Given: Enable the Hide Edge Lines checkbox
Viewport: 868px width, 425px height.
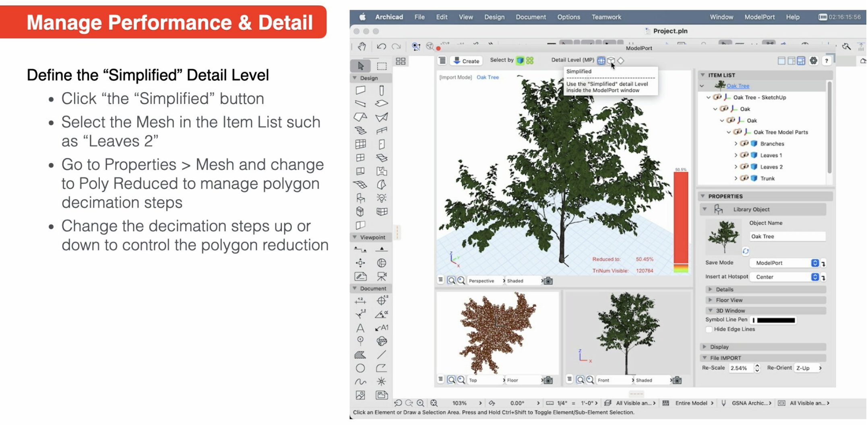Looking at the screenshot, I should [709, 329].
